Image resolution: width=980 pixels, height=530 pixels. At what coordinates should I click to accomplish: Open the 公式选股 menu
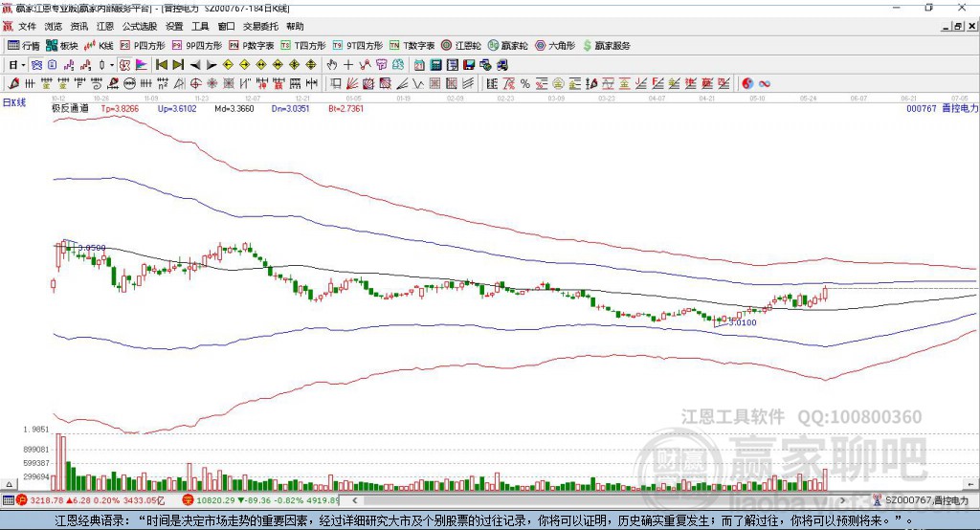pyautogui.click(x=140, y=26)
